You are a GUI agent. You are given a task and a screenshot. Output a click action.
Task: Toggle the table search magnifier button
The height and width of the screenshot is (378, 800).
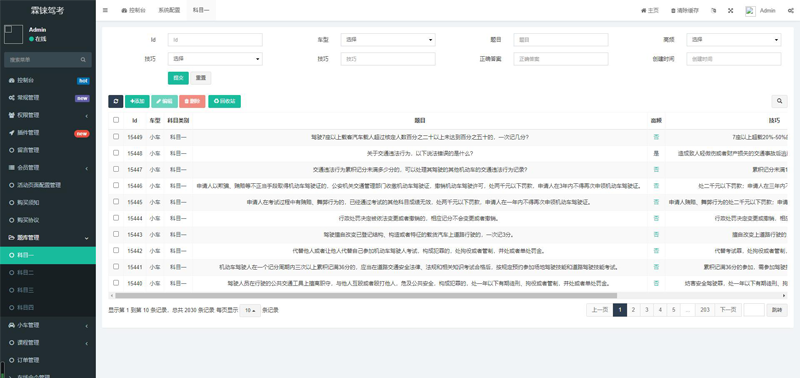pyautogui.click(x=779, y=102)
